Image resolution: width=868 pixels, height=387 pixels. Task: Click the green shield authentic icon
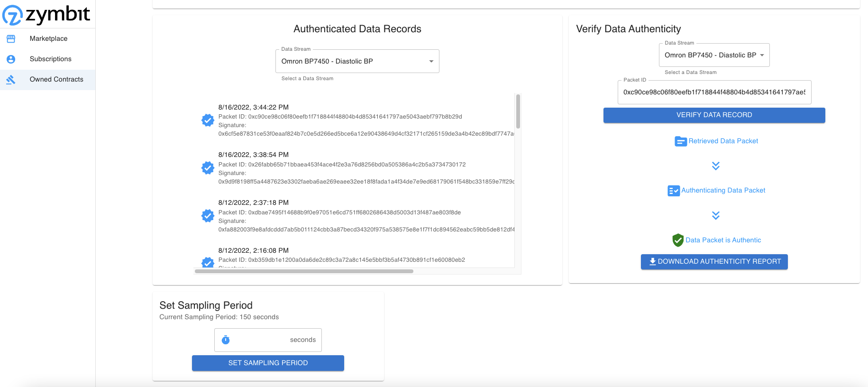click(678, 240)
